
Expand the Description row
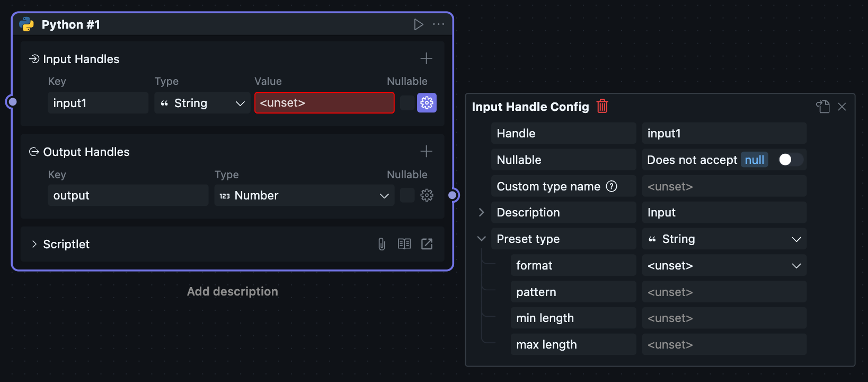[x=481, y=212]
